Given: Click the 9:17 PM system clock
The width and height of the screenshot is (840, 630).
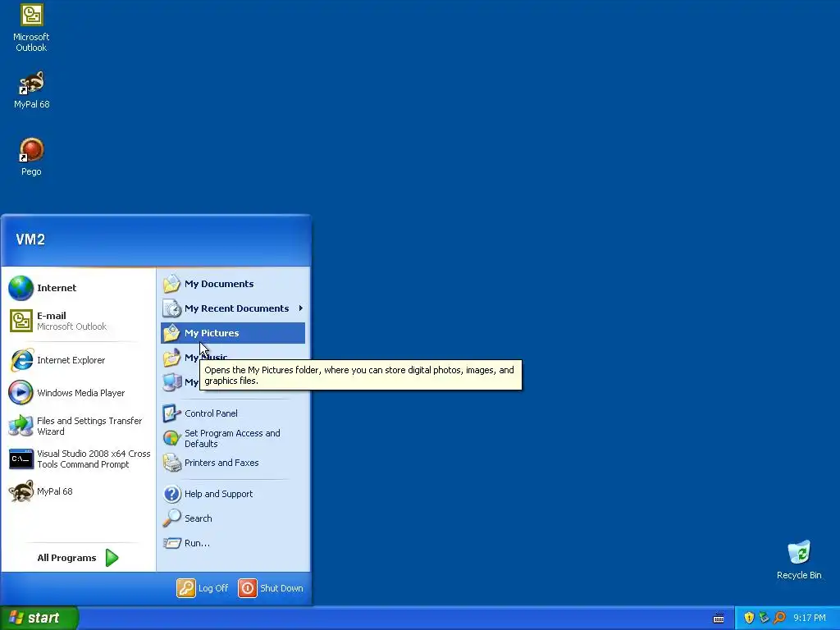Looking at the screenshot, I should pos(810,619).
